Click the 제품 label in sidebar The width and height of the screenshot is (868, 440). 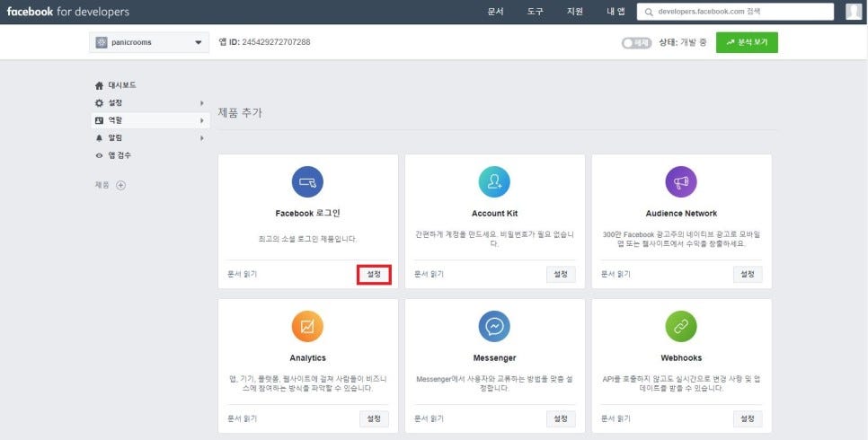click(102, 185)
